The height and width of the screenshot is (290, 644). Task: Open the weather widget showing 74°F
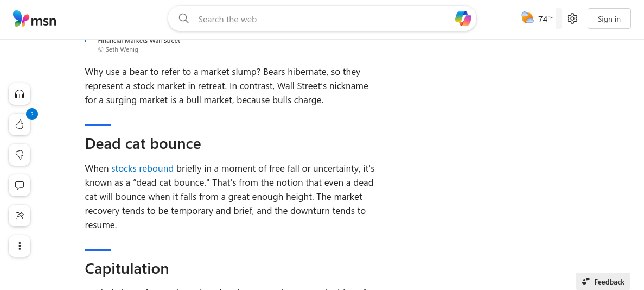[537, 18]
